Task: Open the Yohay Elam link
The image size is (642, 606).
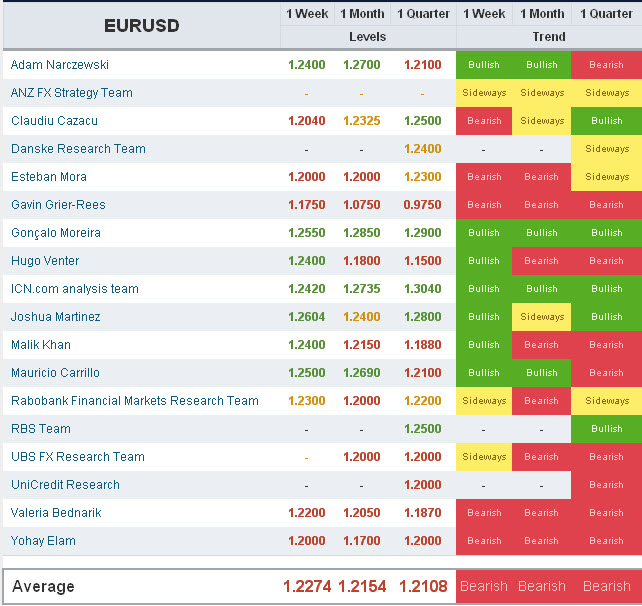Action: point(43,540)
